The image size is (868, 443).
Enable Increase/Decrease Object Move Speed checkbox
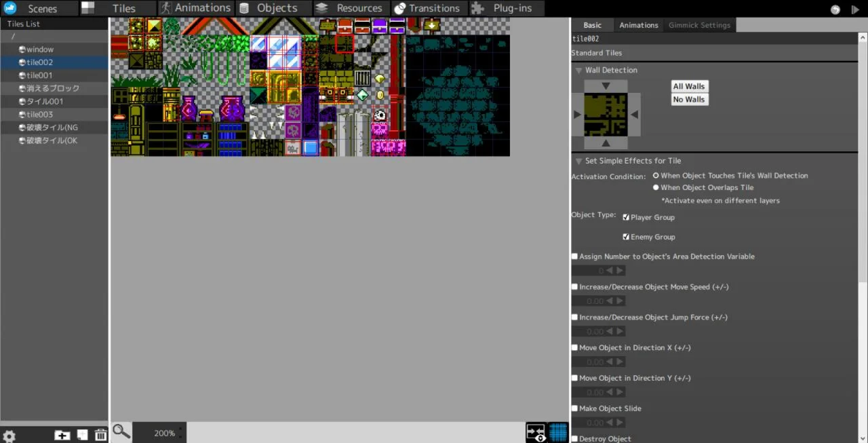click(x=575, y=287)
